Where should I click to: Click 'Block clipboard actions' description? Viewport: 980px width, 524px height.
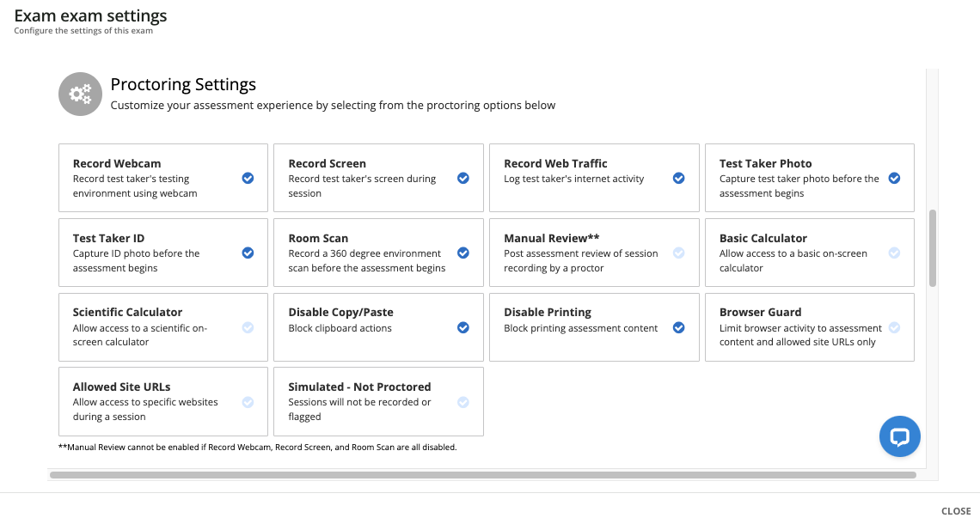click(340, 328)
